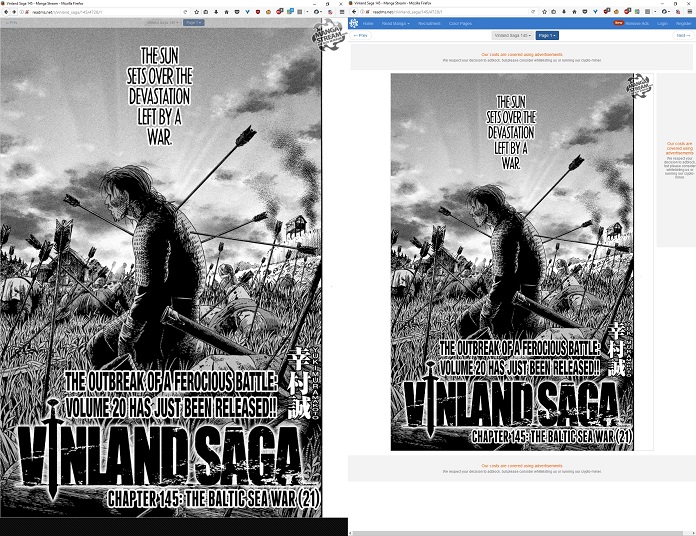Click Manga Stream logo in right window
Viewport: 696px width, 536px height.
point(354,23)
